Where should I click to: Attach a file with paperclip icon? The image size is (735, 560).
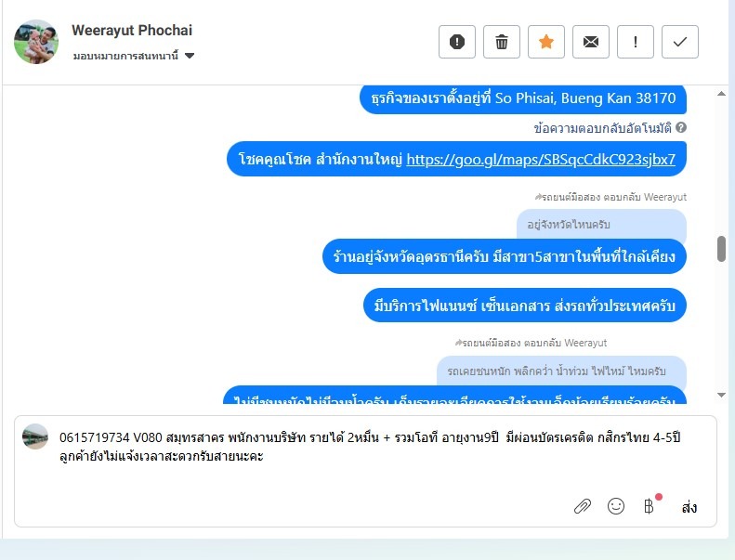pyautogui.click(x=583, y=506)
